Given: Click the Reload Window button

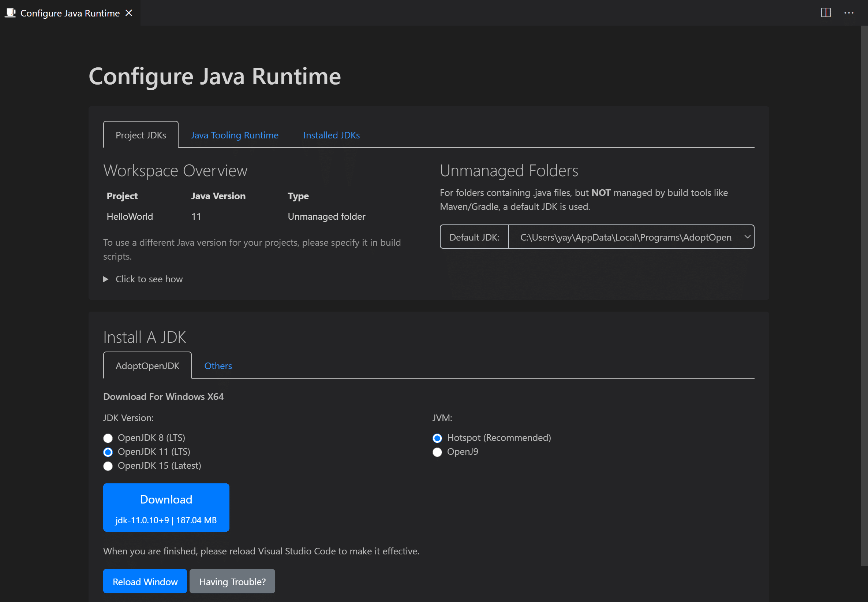Looking at the screenshot, I should coord(145,581).
